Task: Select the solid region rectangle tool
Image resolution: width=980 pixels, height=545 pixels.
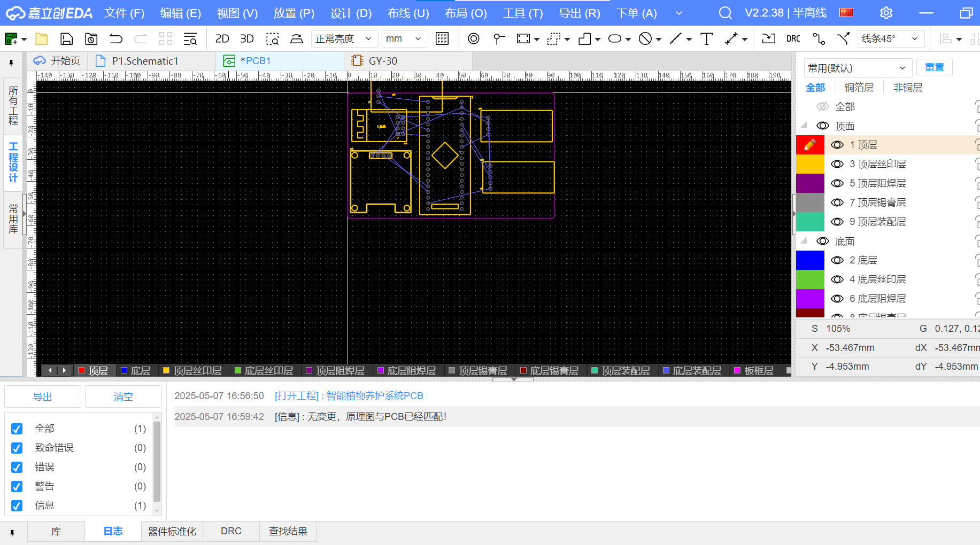Action: [523, 38]
